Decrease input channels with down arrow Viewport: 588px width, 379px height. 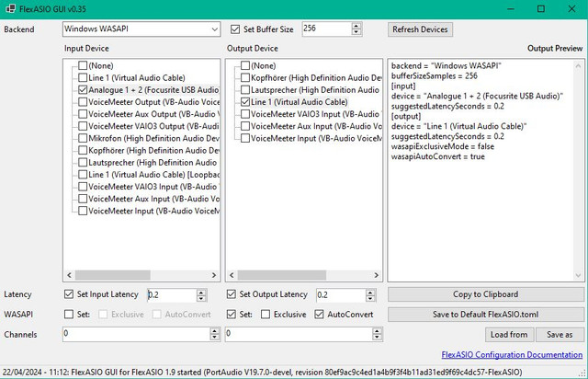214,338
